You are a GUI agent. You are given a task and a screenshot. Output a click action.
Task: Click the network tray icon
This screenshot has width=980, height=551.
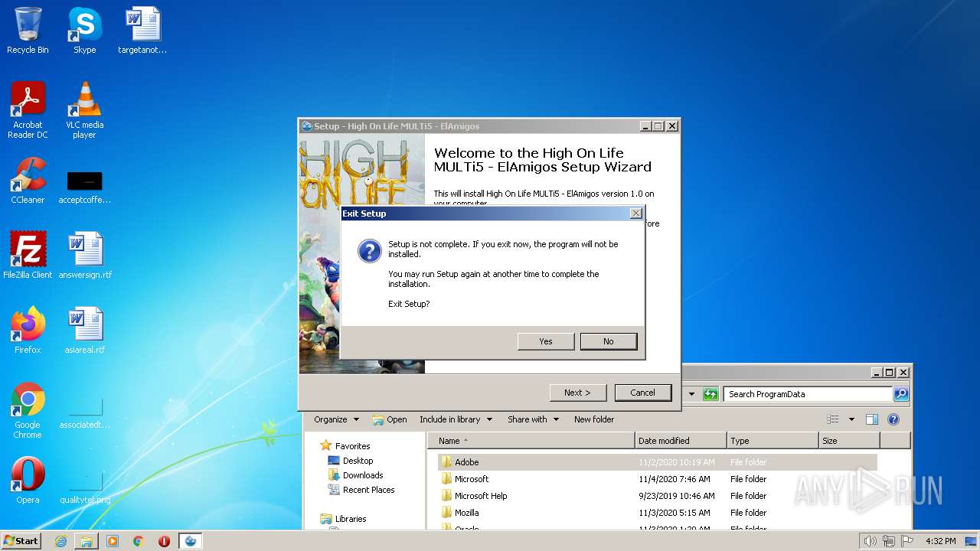889,541
